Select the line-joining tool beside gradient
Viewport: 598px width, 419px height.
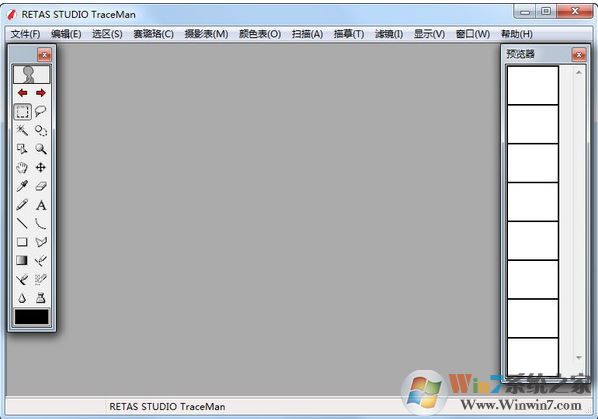(41, 260)
